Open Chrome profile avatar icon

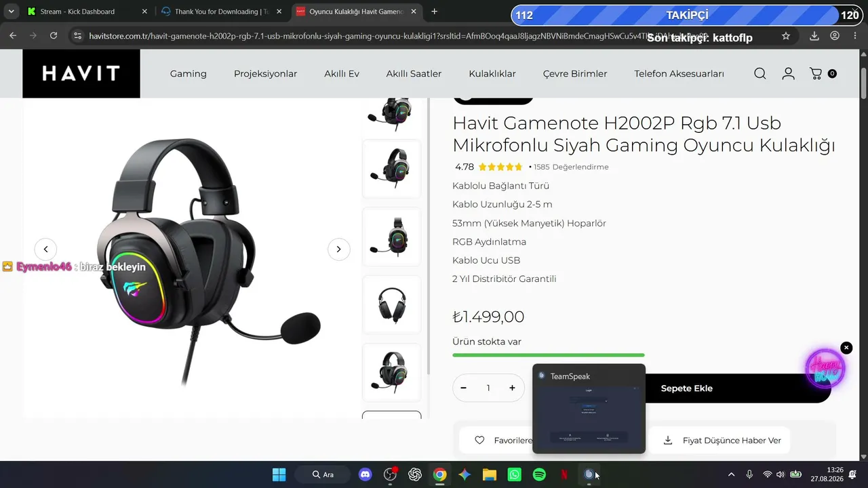835,36
